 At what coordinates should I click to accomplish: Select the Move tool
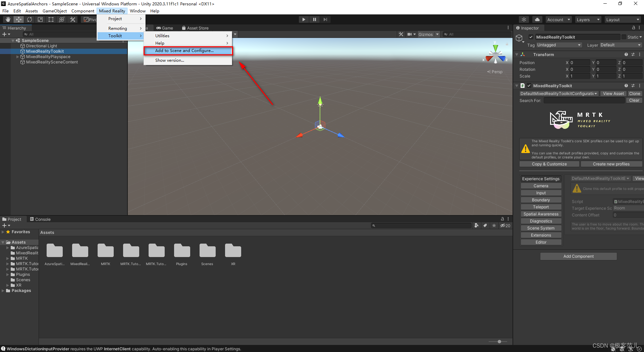19,19
